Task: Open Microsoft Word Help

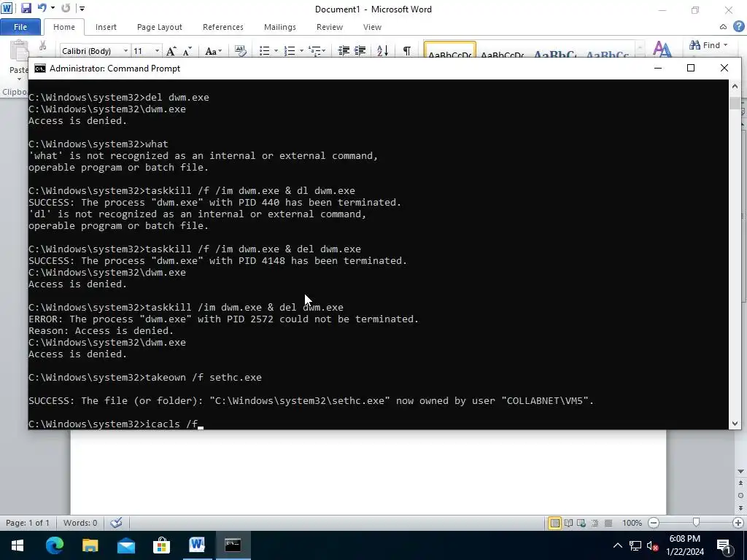Action: [x=738, y=27]
